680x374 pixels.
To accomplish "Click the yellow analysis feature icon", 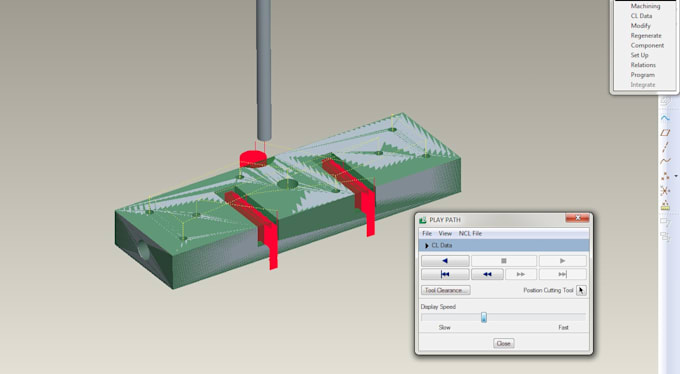I will click(x=665, y=206).
